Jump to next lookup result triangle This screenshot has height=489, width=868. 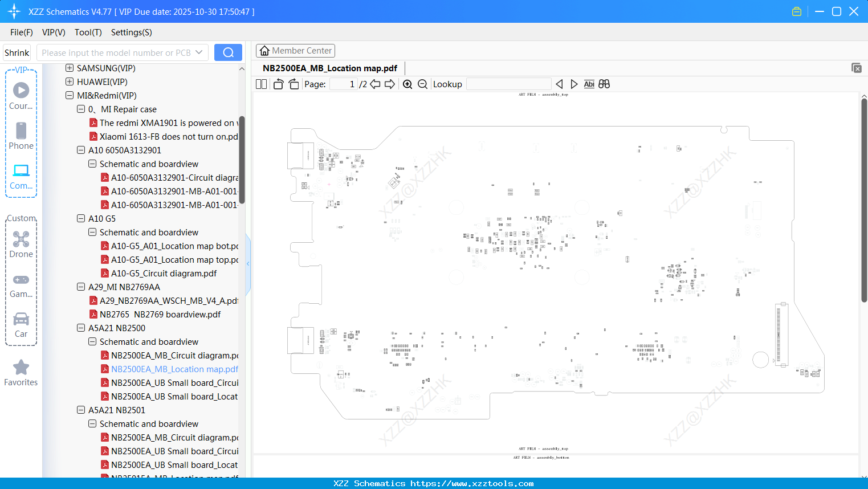click(x=574, y=84)
